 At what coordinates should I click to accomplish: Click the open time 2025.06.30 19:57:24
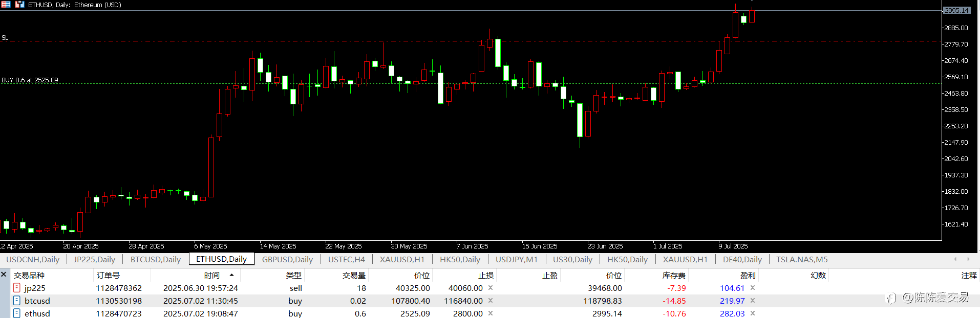(x=201, y=288)
